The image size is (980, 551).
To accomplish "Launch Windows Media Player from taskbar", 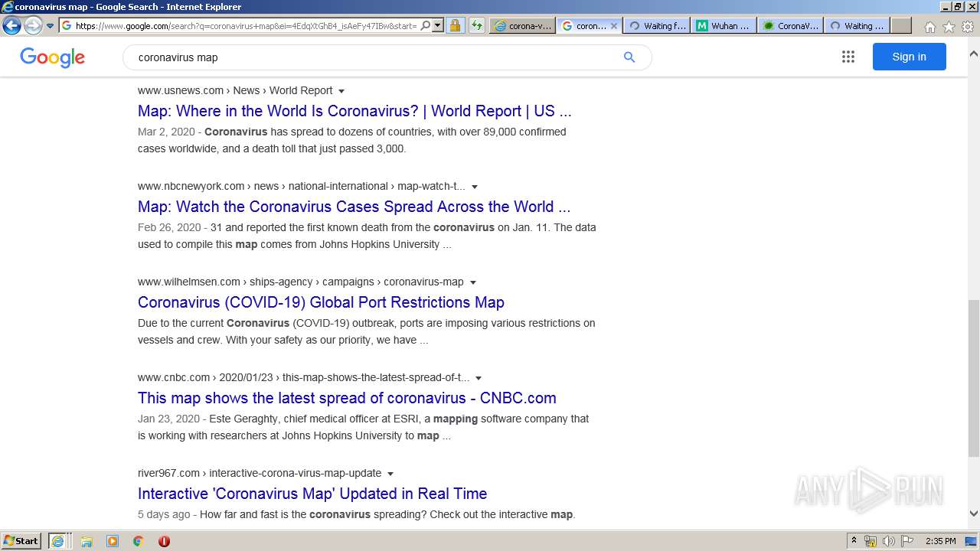I will pos(113,541).
